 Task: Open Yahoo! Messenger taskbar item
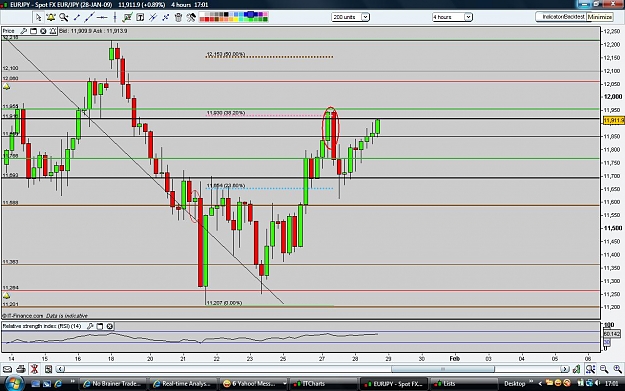pyautogui.click(x=254, y=384)
